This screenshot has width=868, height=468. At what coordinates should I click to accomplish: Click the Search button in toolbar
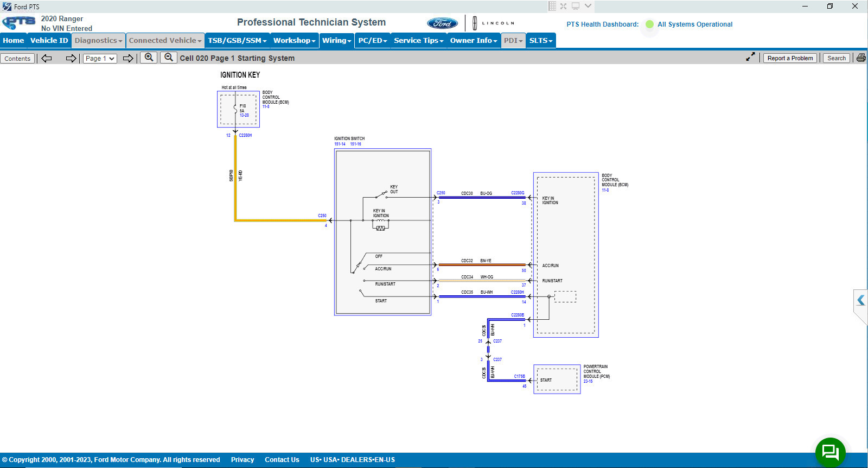click(x=836, y=58)
